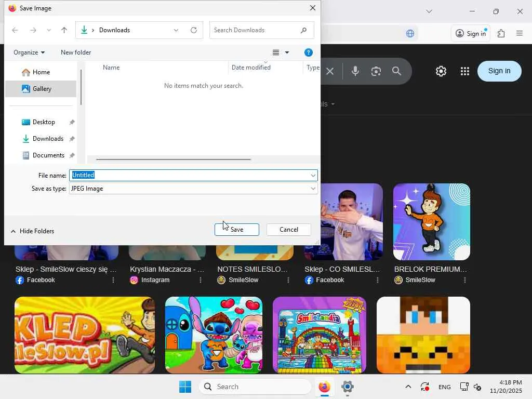532x399 pixels.
Task: Open the SmileSlow.pl shop banner image
Action: [85, 335]
